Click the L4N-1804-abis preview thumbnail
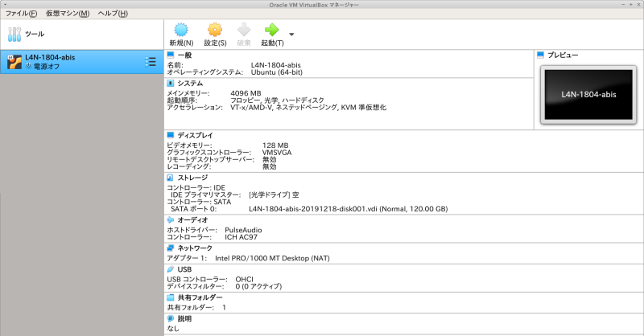Image resolution: width=644 pixels, height=336 pixels. click(x=588, y=95)
